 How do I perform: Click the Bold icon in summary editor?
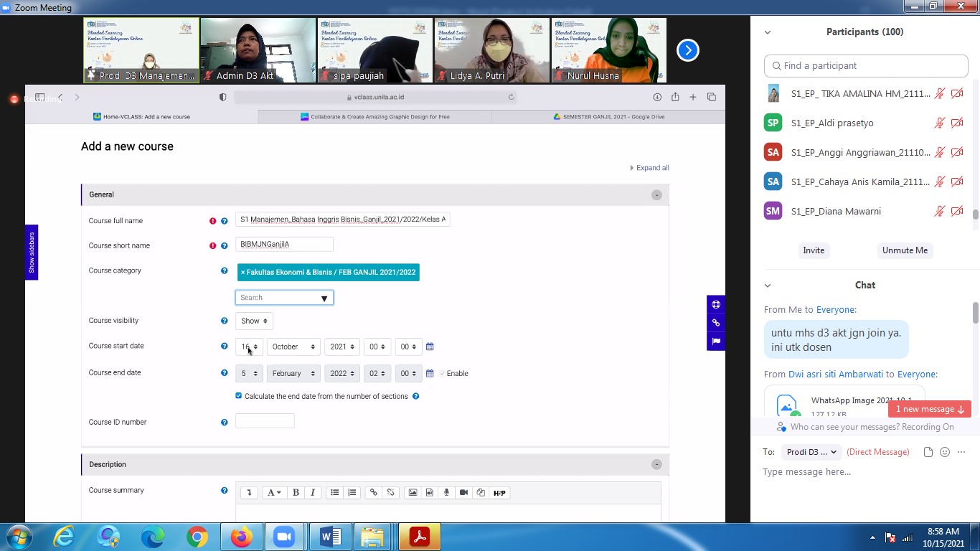pyautogui.click(x=296, y=493)
